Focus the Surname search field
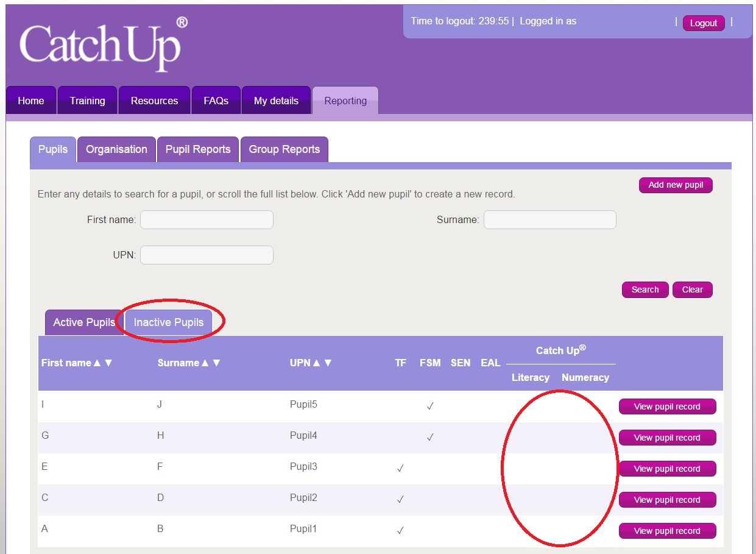This screenshot has height=554, width=756. (x=550, y=219)
